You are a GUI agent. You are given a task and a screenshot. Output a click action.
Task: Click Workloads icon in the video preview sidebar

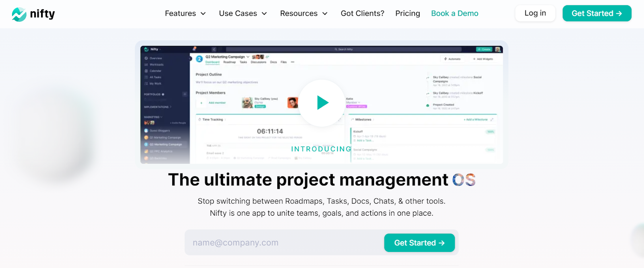point(147,64)
